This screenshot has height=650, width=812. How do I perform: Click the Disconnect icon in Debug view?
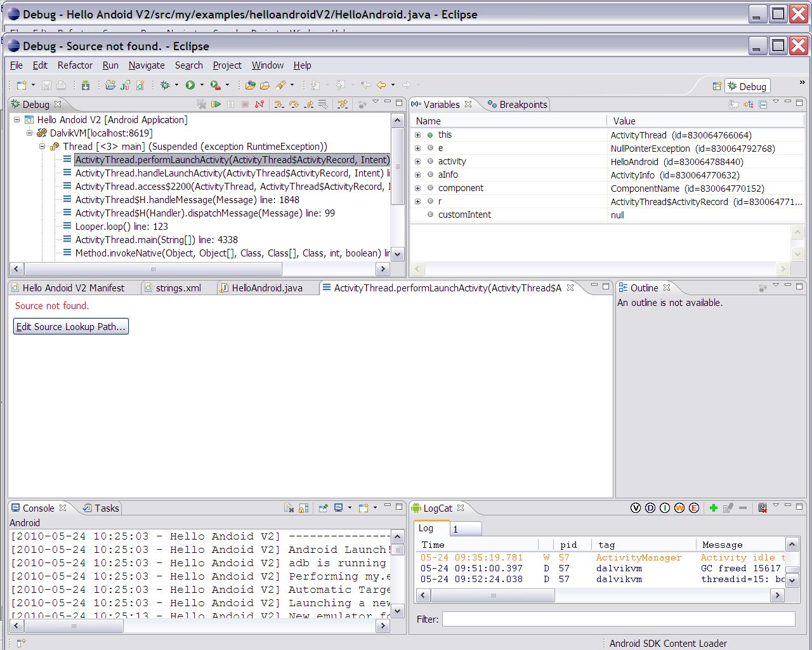tap(259, 104)
